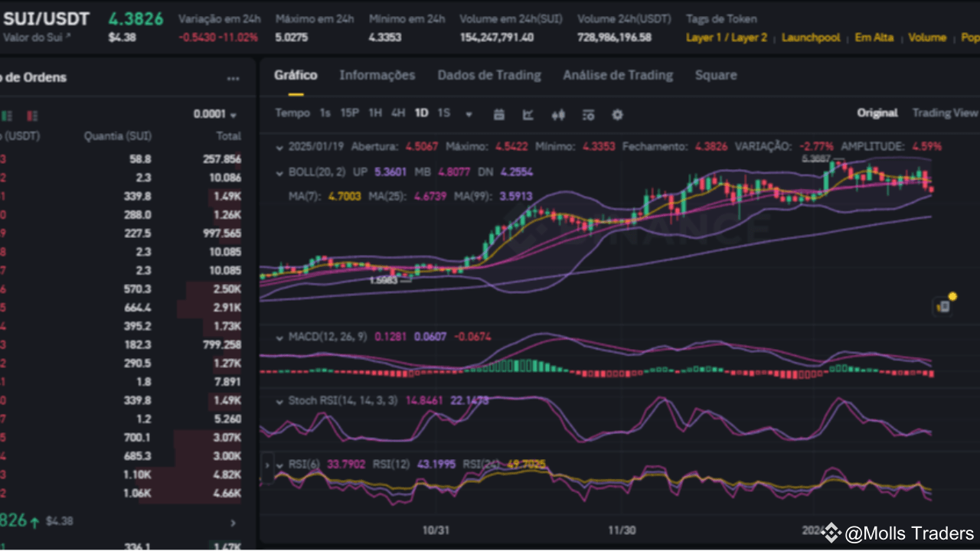Click the MA(7) value 4.7003
Screen dimensions: 980x551
[x=345, y=197]
